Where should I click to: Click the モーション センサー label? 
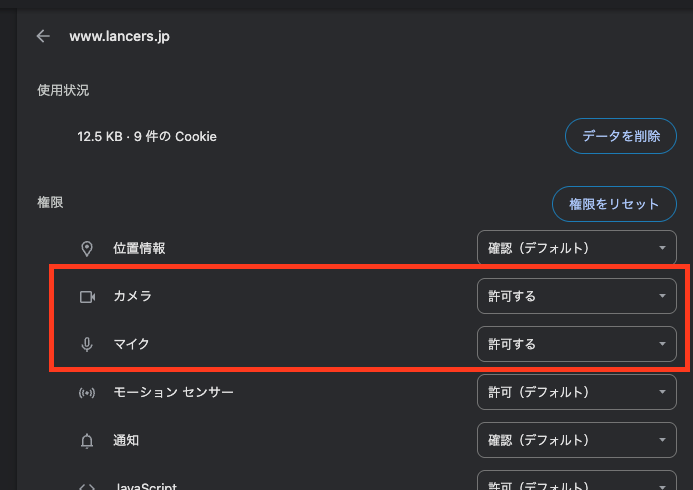[174, 392]
